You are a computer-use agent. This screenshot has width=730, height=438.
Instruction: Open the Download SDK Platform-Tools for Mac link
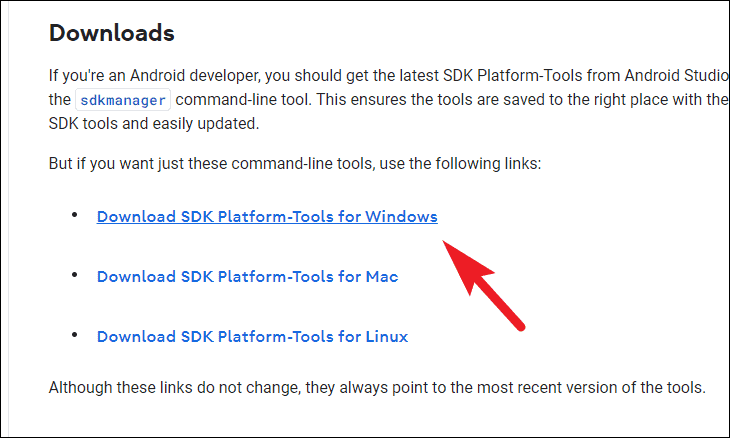tap(247, 276)
